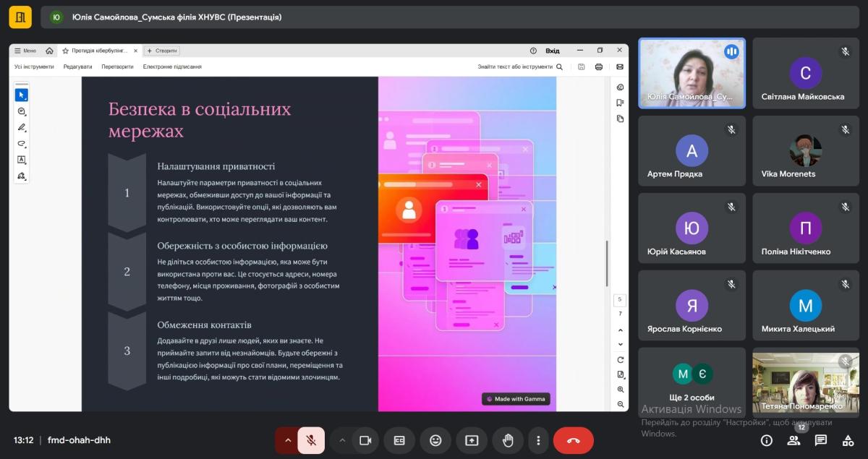
Task: Open the in-call chat panel
Action: coord(821,440)
